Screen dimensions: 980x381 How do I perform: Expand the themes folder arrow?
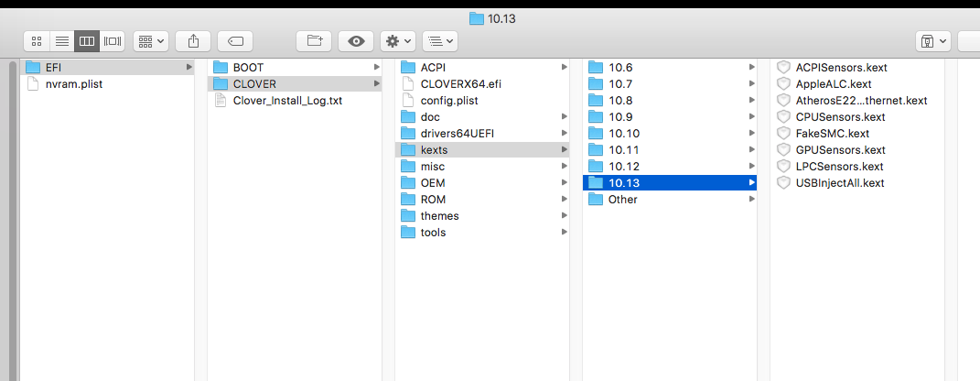[x=565, y=216]
